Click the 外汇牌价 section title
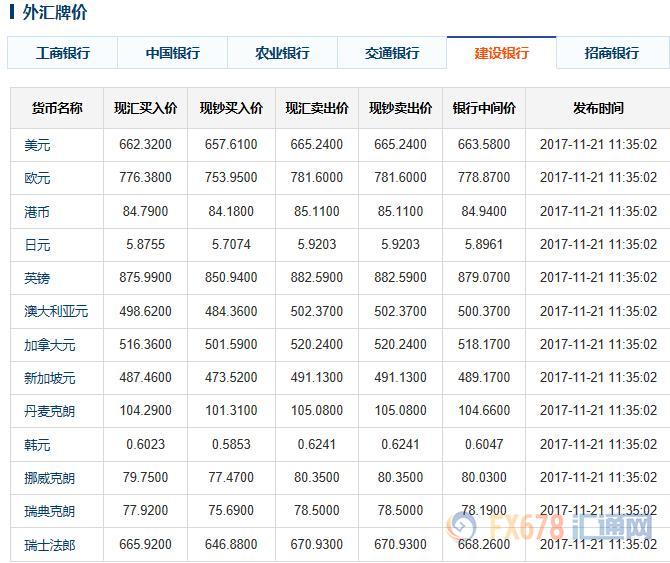This screenshot has height=563, width=670. coord(55,12)
